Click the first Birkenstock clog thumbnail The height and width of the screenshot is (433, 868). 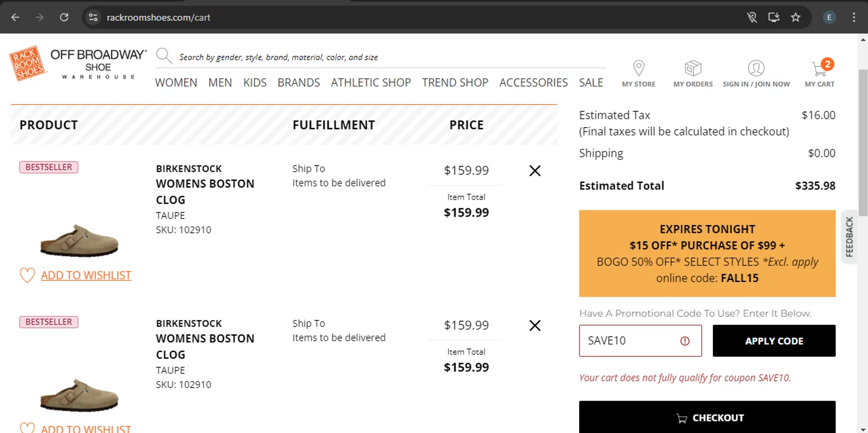(79, 240)
